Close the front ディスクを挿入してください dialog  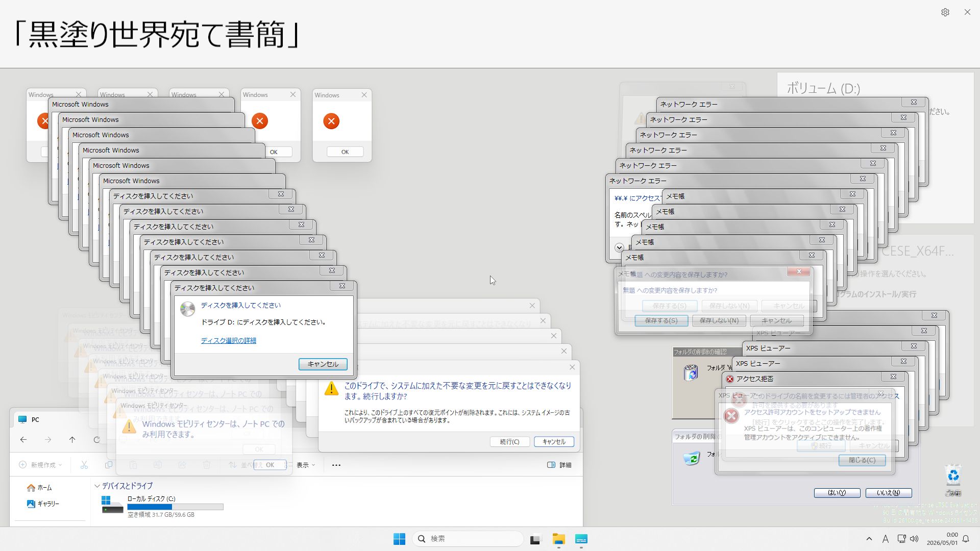tap(342, 286)
